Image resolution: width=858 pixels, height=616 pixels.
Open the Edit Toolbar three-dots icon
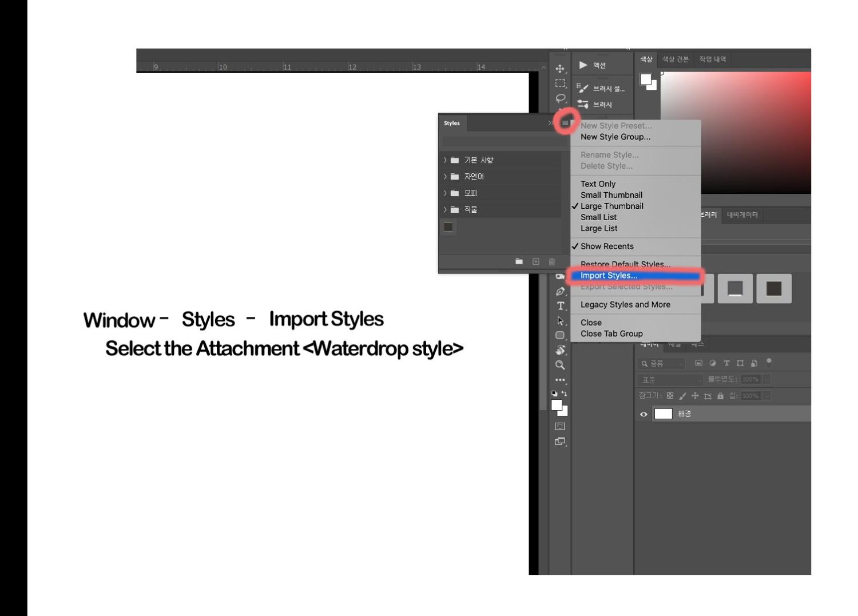pos(560,380)
